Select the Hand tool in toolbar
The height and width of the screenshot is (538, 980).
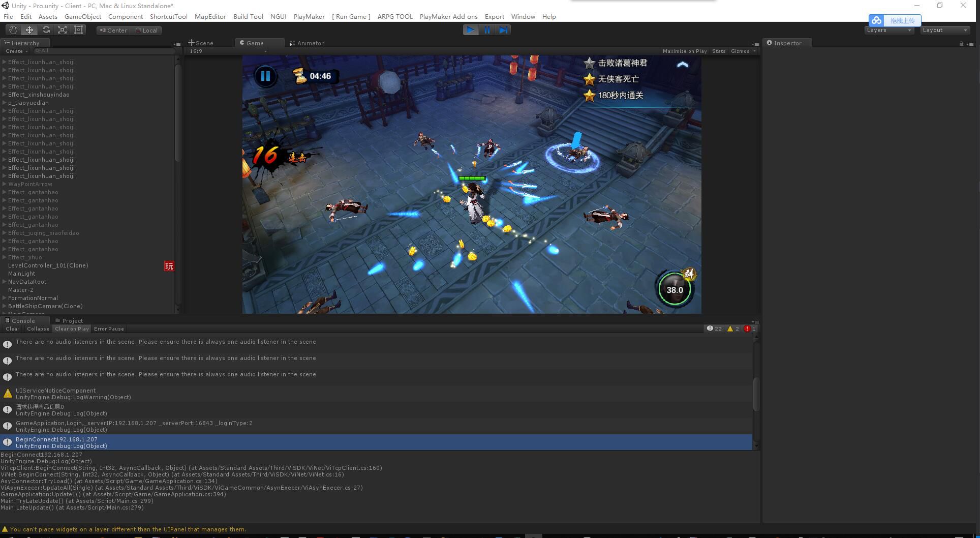pyautogui.click(x=13, y=30)
